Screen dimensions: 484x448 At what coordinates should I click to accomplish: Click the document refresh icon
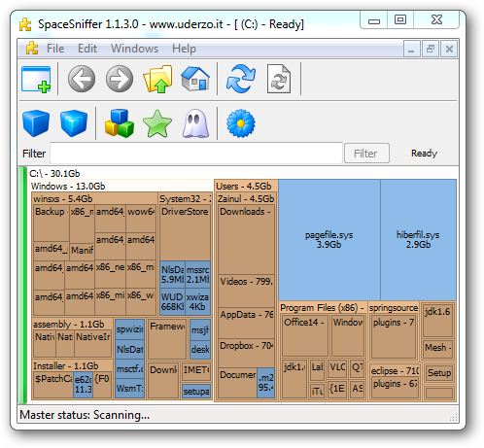point(279,79)
